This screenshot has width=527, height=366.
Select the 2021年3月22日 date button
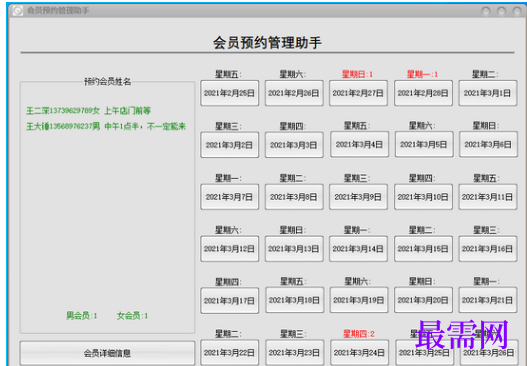tap(230, 353)
